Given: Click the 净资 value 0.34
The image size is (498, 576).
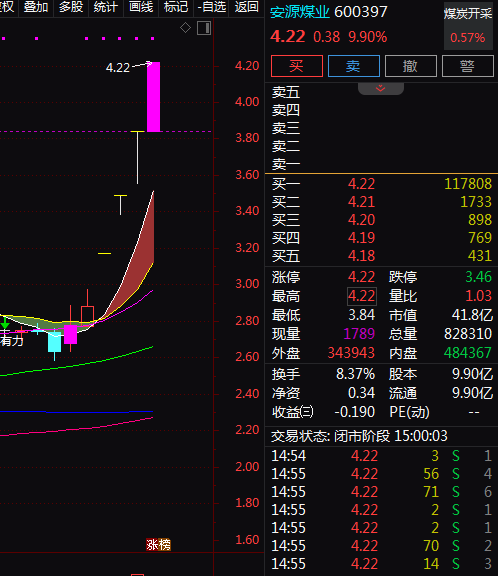Looking at the screenshot, I should (x=361, y=393).
